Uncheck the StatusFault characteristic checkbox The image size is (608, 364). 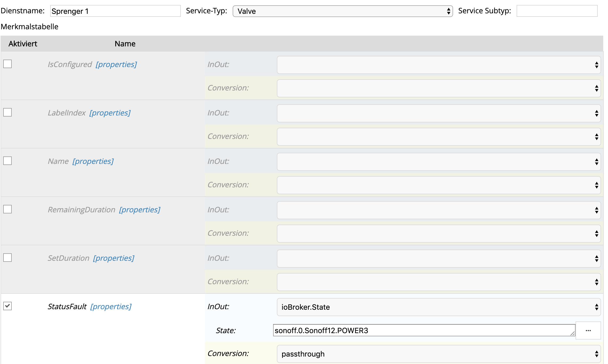[x=7, y=306]
